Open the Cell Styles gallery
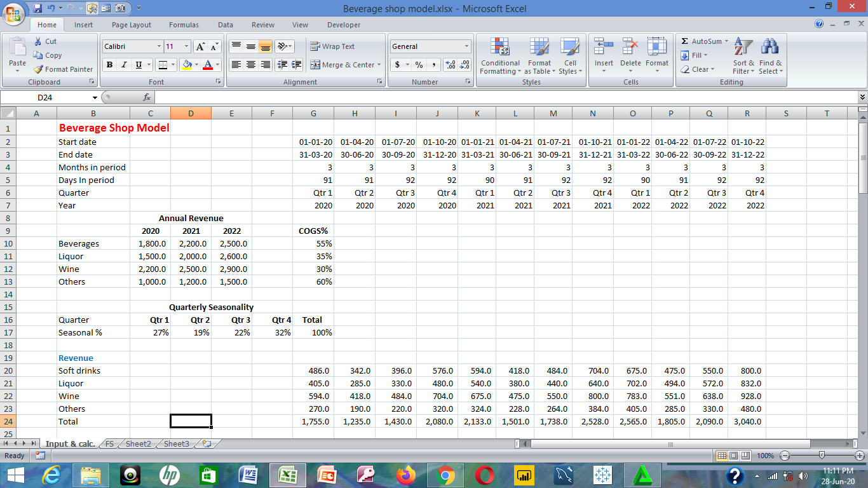 [x=570, y=57]
